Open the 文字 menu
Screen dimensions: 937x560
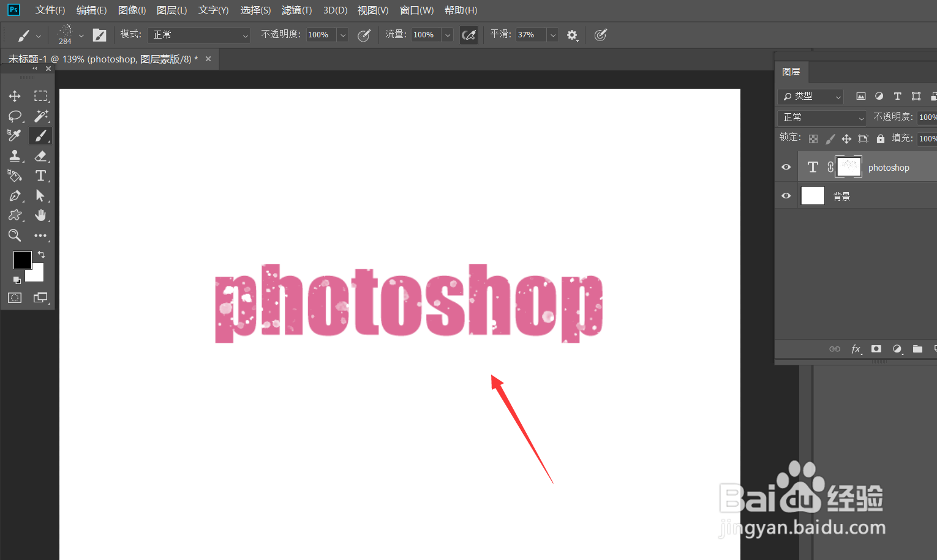[x=214, y=10]
